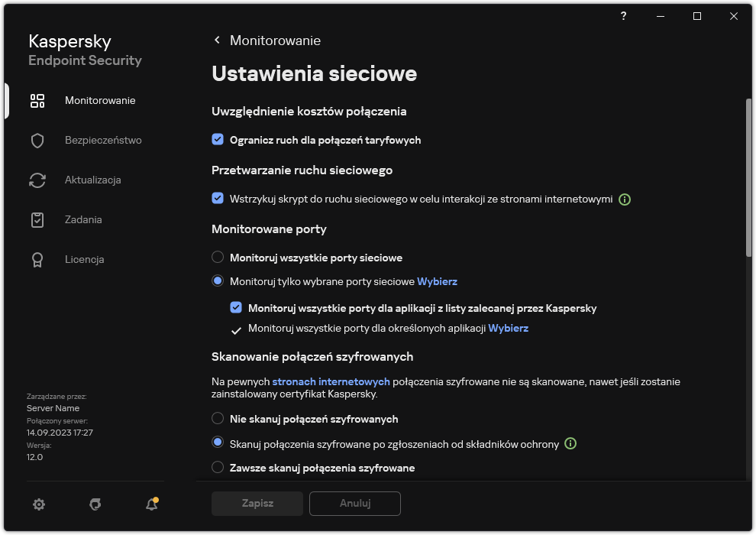The height and width of the screenshot is (535, 756).
Task: Open application settings with the gear icon
Action: (x=39, y=504)
